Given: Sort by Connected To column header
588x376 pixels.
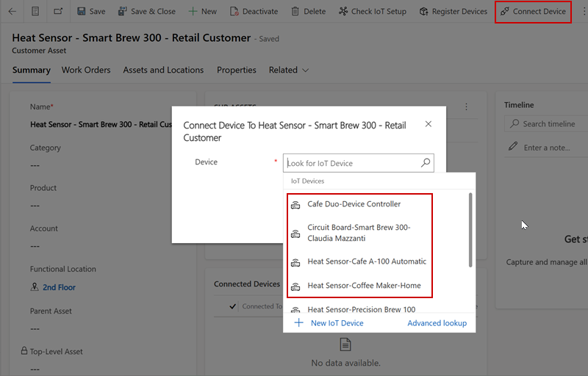Looking at the screenshot, I should point(262,306).
